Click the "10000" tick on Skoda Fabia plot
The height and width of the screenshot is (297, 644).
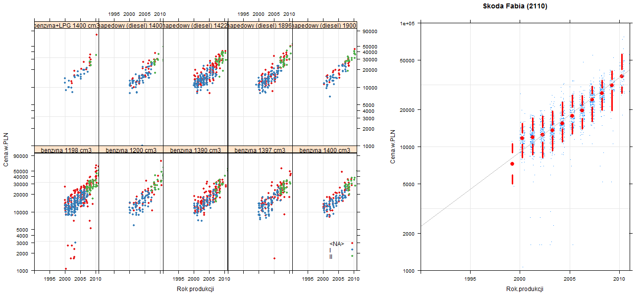pyautogui.click(x=408, y=147)
